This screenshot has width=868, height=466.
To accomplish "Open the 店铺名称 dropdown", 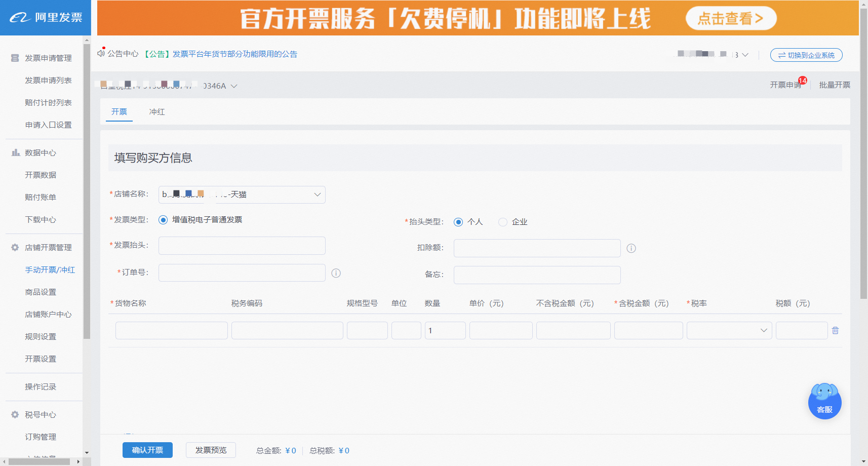I will click(242, 195).
